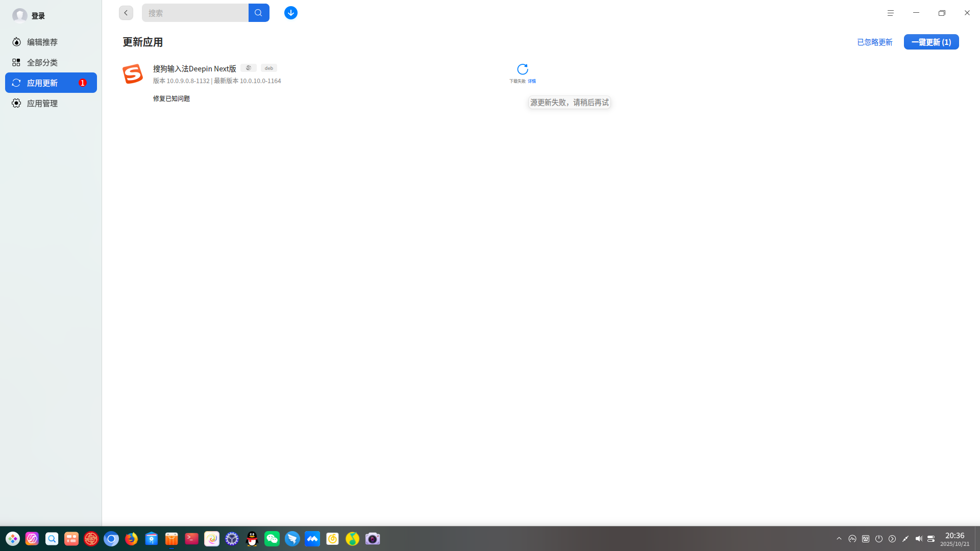This screenshot has width=980, height=551.
Task: Open QQ penguin from the taskbar
Action: pos(252,539)
